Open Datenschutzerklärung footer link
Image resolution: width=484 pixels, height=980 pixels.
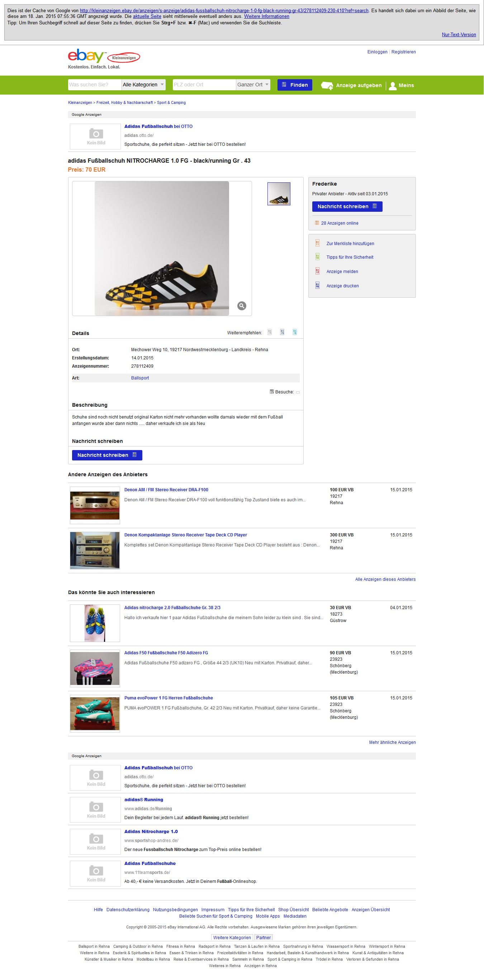click(128, 910)
